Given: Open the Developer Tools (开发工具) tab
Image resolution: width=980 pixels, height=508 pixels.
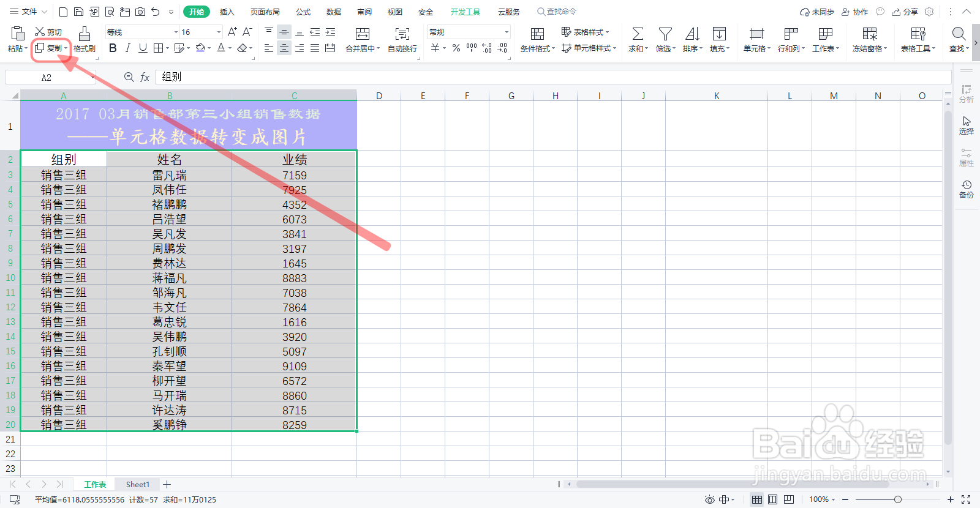Looking at the screenshot, I should tap(466, 12).
